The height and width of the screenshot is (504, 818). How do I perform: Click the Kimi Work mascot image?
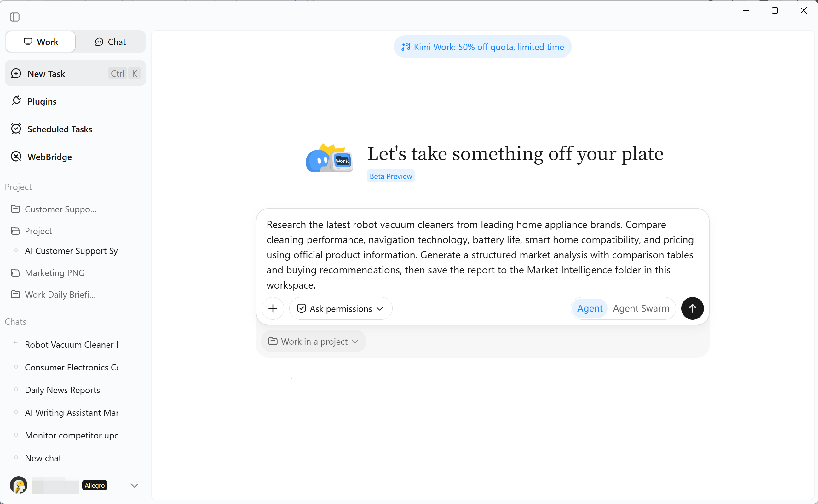(329, 158)
